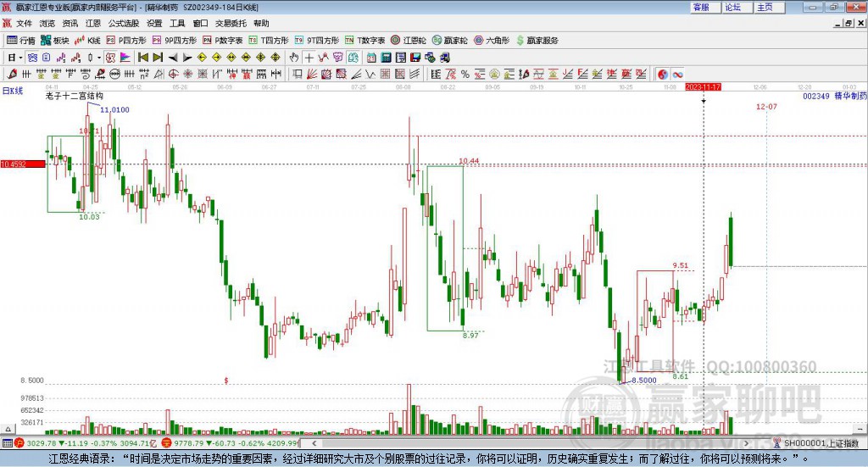Image resolution: width=868 pixels, height=467 pixels.
Task: Select the red pencil drawing tool
Action: pos(12,74)
